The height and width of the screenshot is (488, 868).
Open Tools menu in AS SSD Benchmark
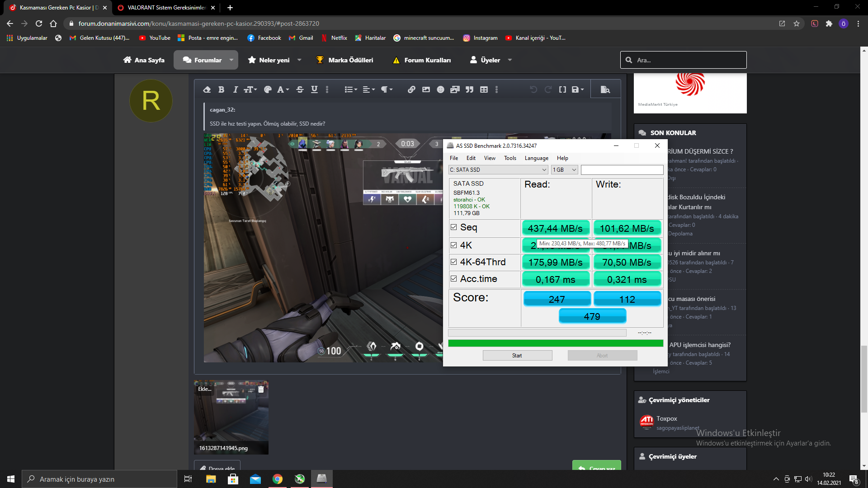[510, 158]
